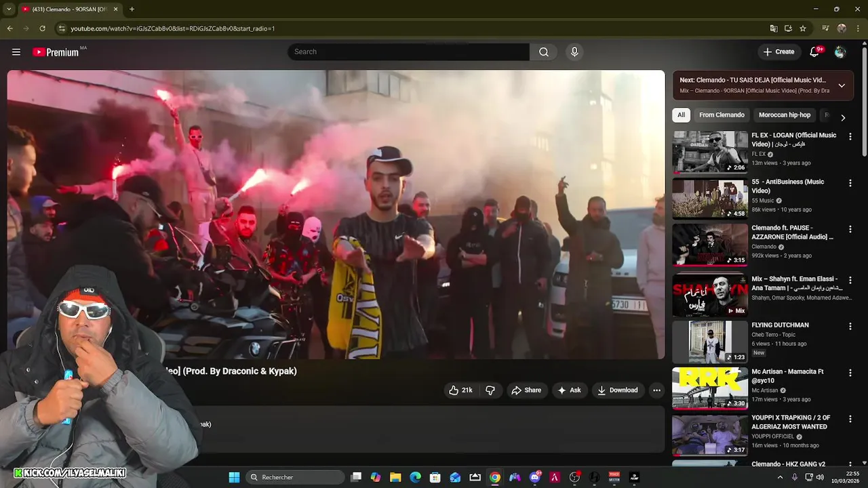Click browser back arrow
The image size is (868, 488).
[9, 28]
